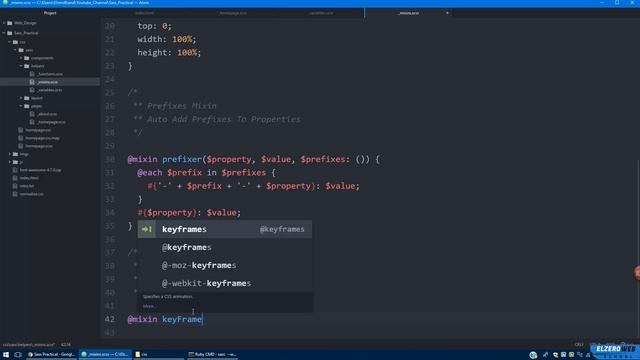Click the cursor position 42:16 in status bar

pos(66,345)
